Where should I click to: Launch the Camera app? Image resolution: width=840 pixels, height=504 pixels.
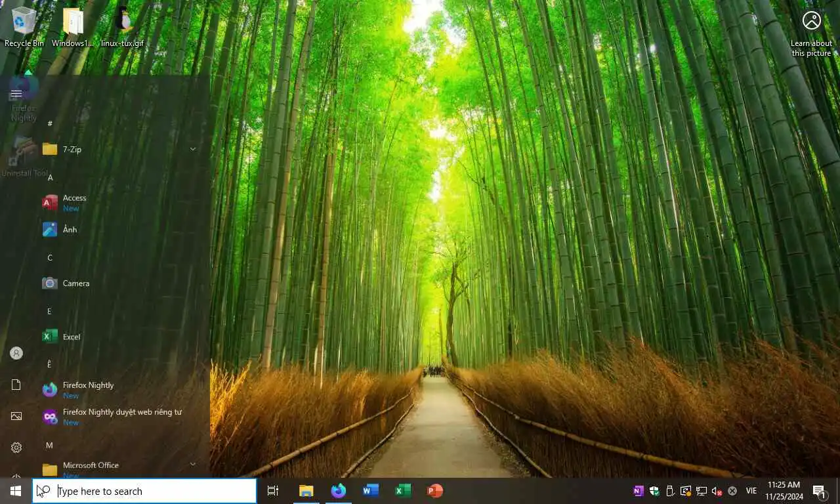pyautogui.click(x=118, y=283)
